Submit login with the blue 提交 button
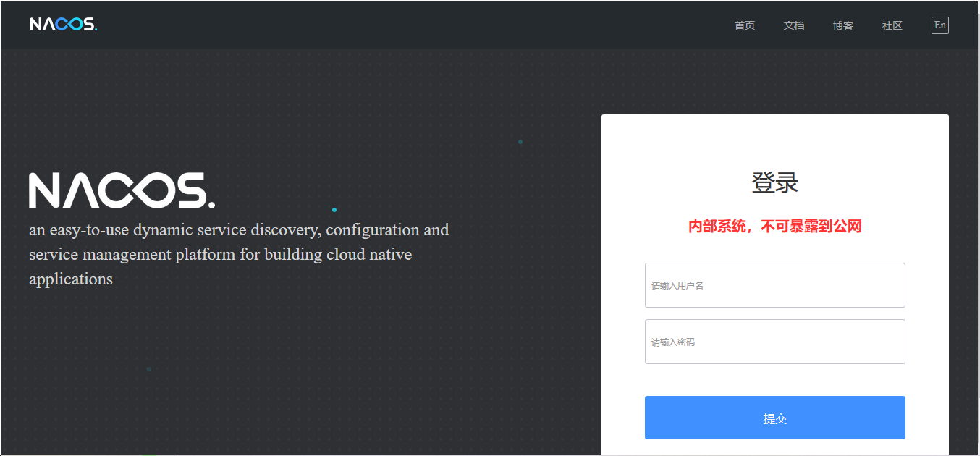This screenshot has width=980, height=456. 775,418
